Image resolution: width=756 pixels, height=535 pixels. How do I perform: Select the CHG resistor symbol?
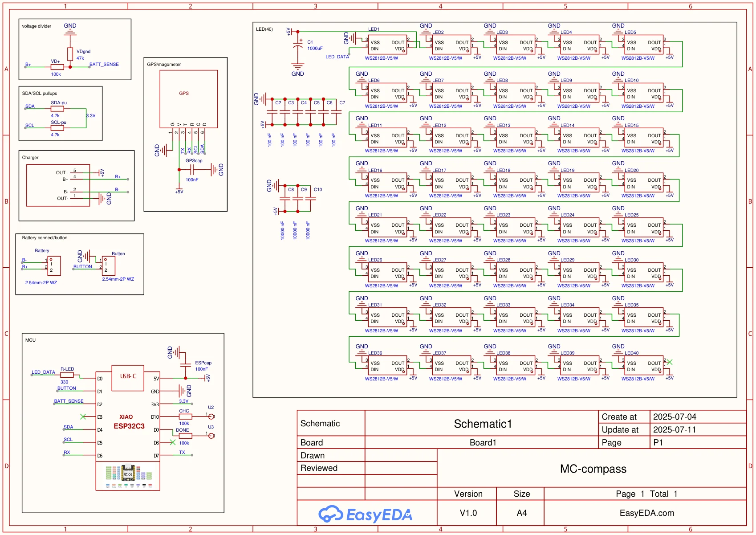185,417
